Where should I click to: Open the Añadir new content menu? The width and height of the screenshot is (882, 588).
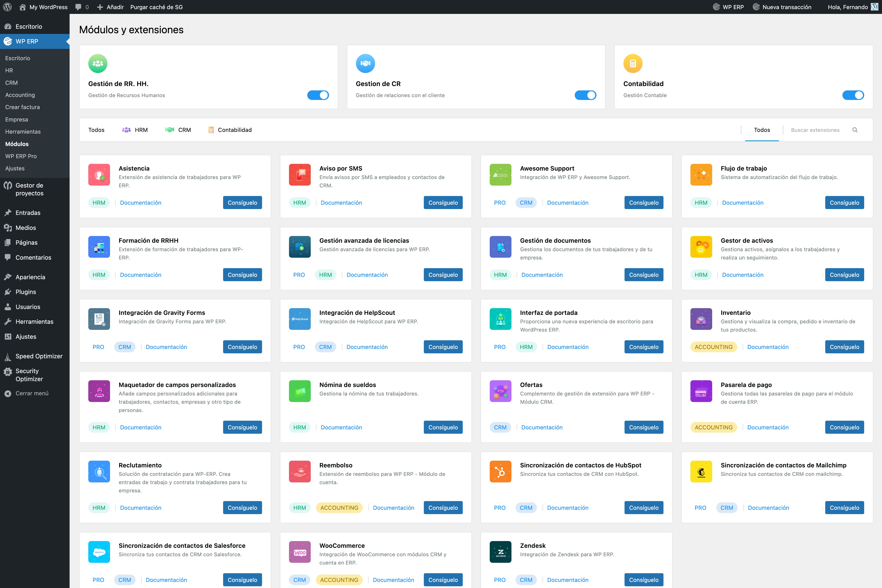click(x=110, y=7)
